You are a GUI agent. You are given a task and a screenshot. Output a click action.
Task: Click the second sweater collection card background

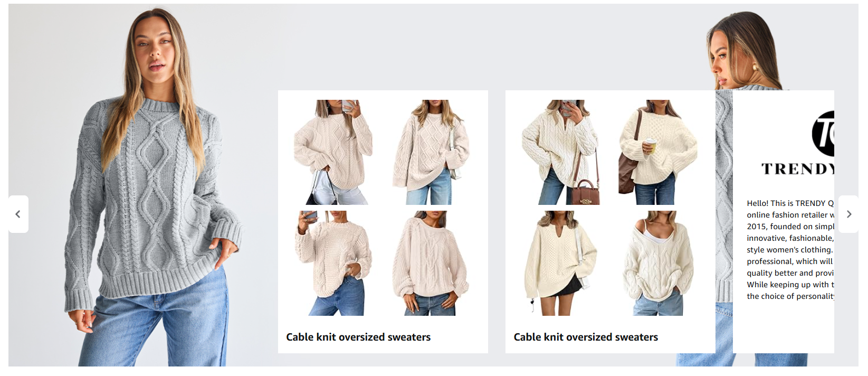(611, 222)
